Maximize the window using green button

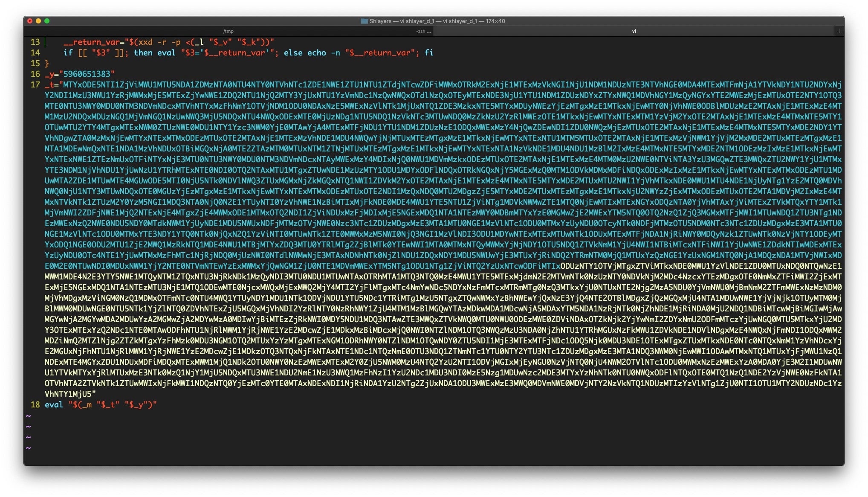point(47,21)
